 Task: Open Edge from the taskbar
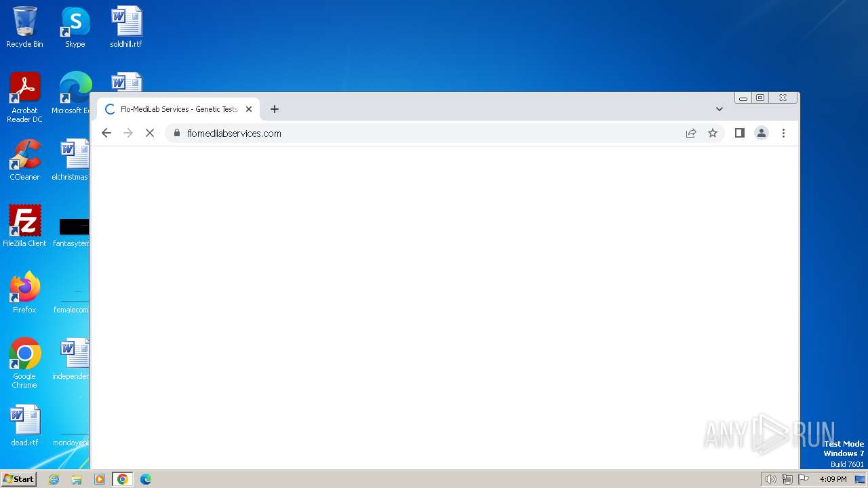coord(145,479)
